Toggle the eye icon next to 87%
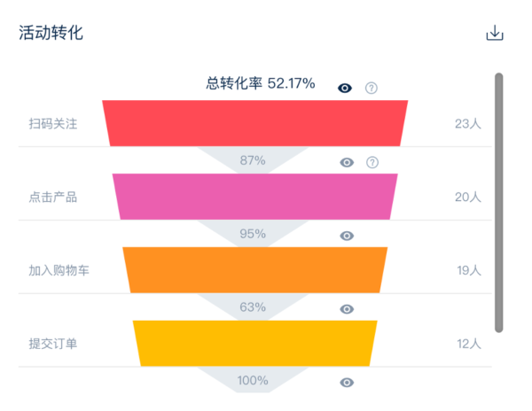This screenshot has width=532, height=411. tap(347, 163)
